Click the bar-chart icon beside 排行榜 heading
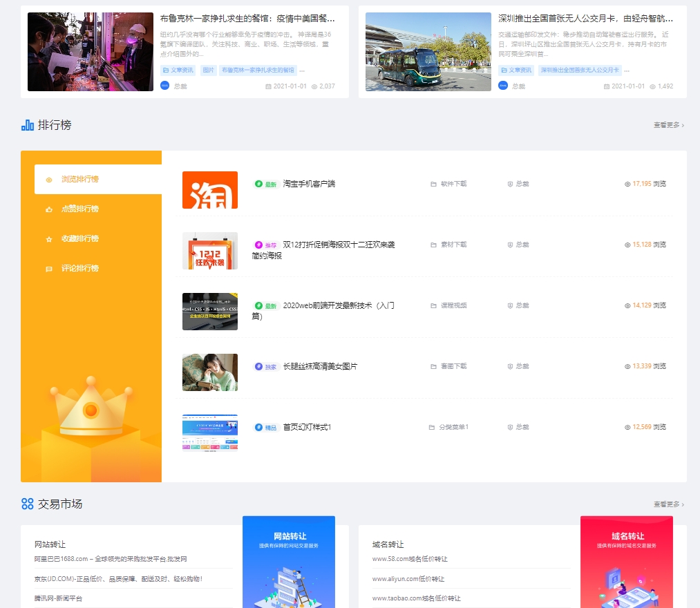Viewport: 700px width, 608px height. pos(26,126)
